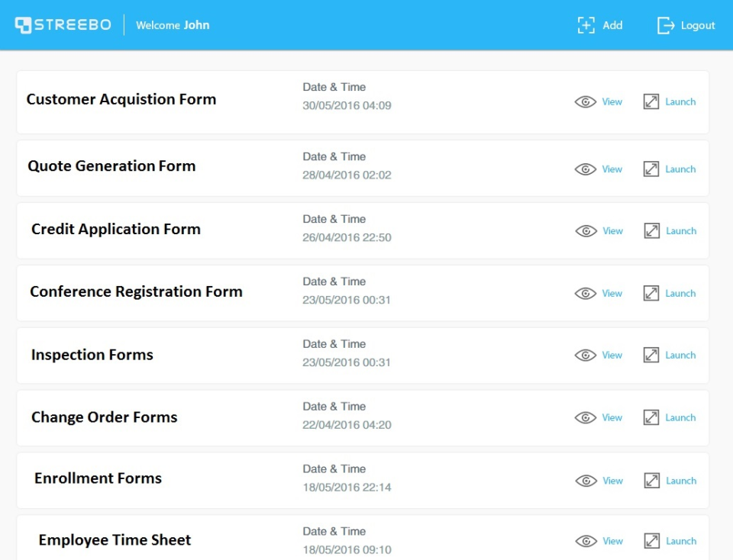Click eye icon for Employee Time Sheet
This screenshot has width=733, height=560.
tap(586, 541)
